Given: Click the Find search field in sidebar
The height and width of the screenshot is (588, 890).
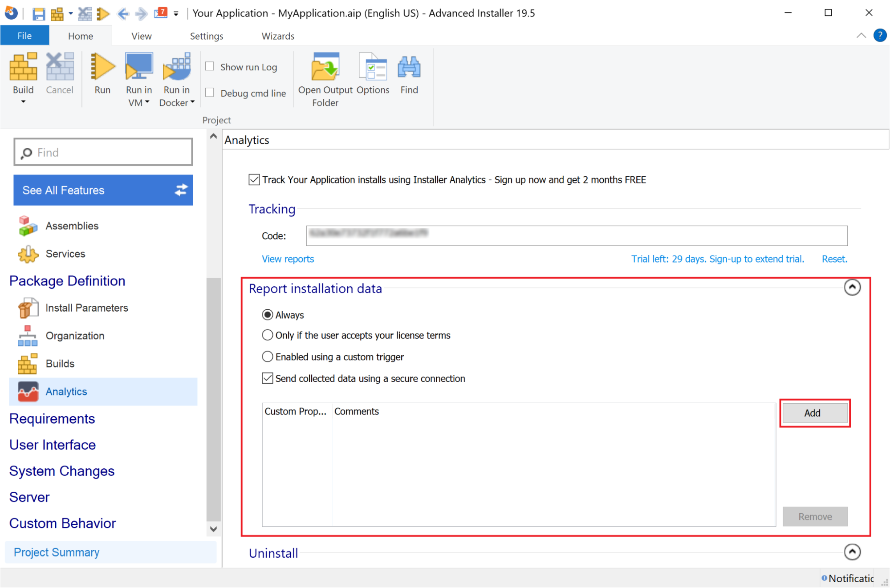Looking at the screenshot, I should click(x=103, y=152).
